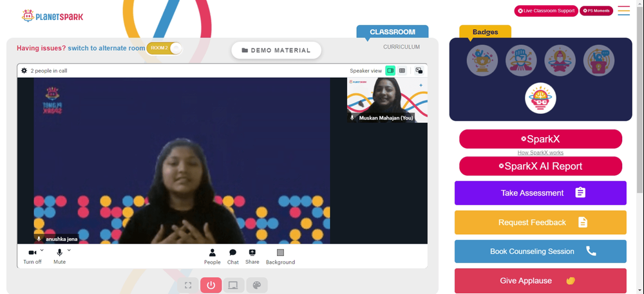Select Muskan Mahajan video thumbnail
Image resolution: width=644 pixels, height=294 pixels.
pyautogui.click(x=387, y=100)
